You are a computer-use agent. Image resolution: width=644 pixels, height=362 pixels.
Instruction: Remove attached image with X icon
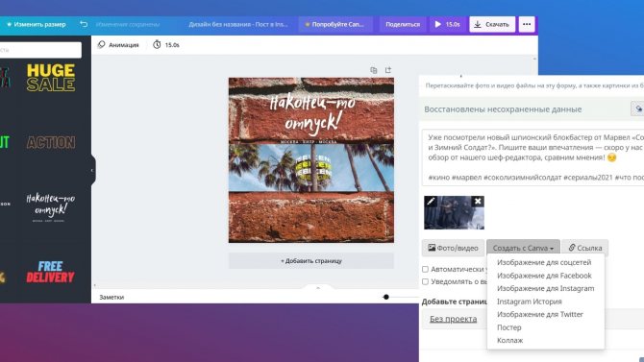tap(478, 201)
